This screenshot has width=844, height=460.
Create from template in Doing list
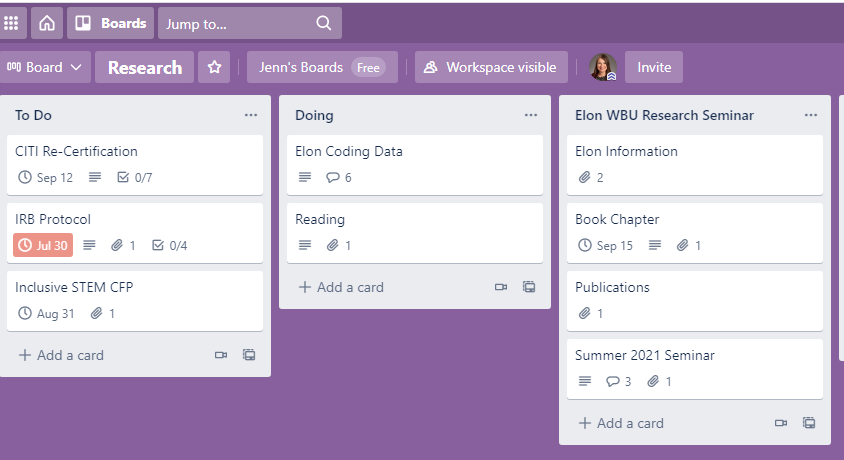tap(529, 287)
